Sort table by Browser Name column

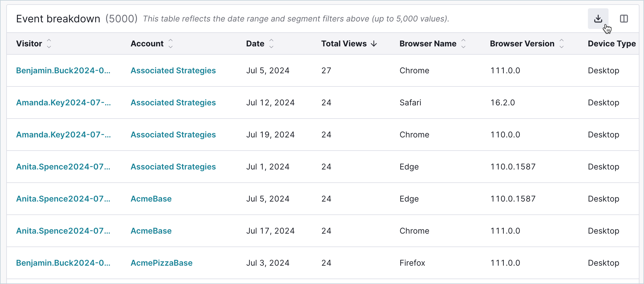coord(463,44)
